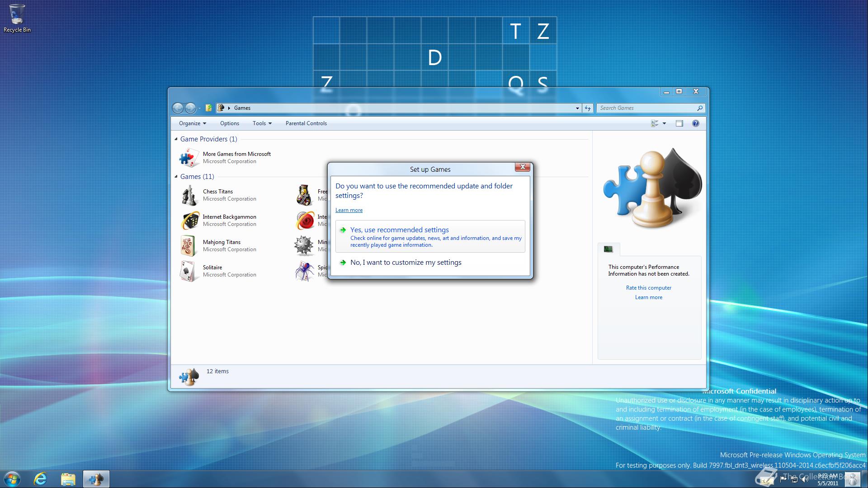This screenshot has width=868, height=488.
Task: Select the Internet Backgammon game icon
Action: (x=190, y=221)
